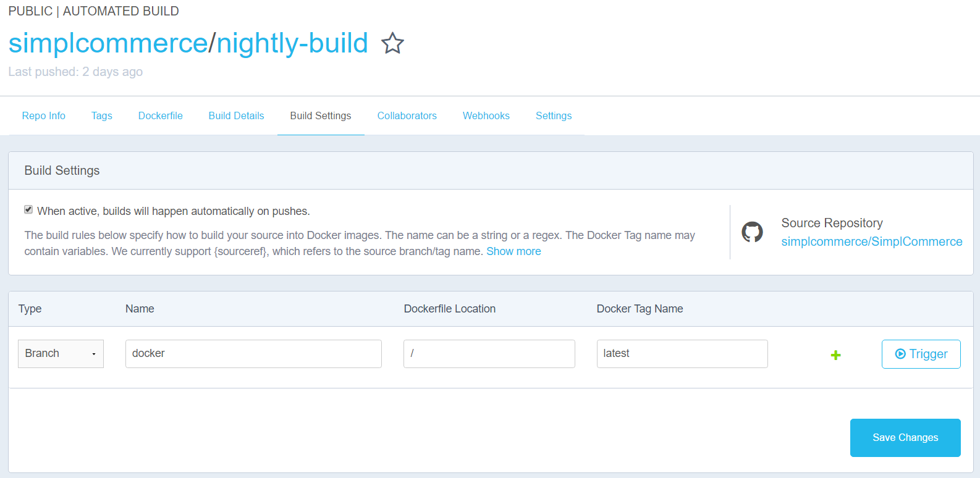Open the simplcommerce/SimplCommerce source repository link
The height and width of the screenshot is (478, 980).
pos(872,241)
